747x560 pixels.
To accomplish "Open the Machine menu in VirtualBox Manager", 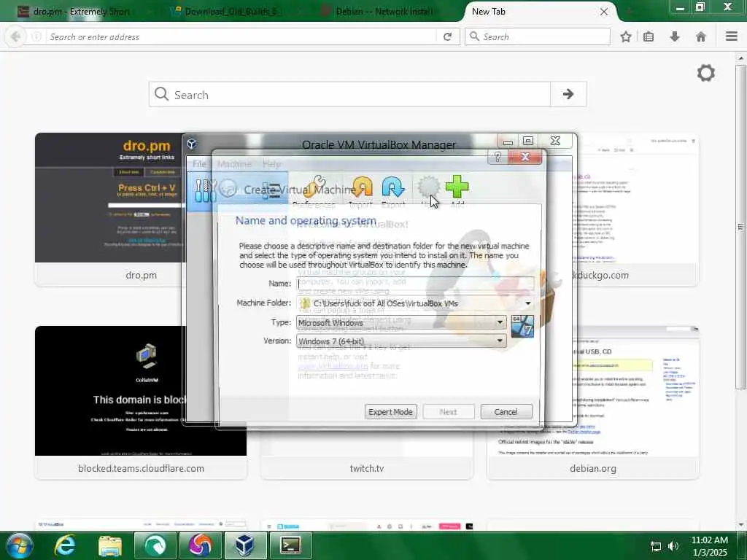I will (x=234, y=164).
